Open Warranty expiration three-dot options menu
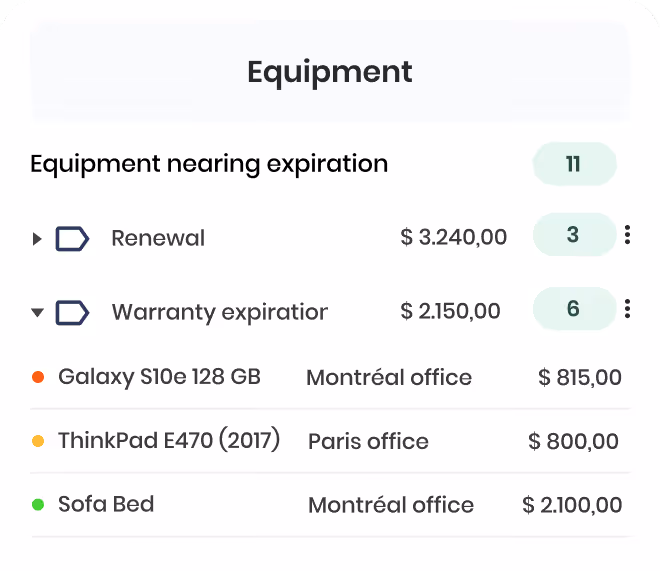Screen dimensions: 660x571 point(627,308)
